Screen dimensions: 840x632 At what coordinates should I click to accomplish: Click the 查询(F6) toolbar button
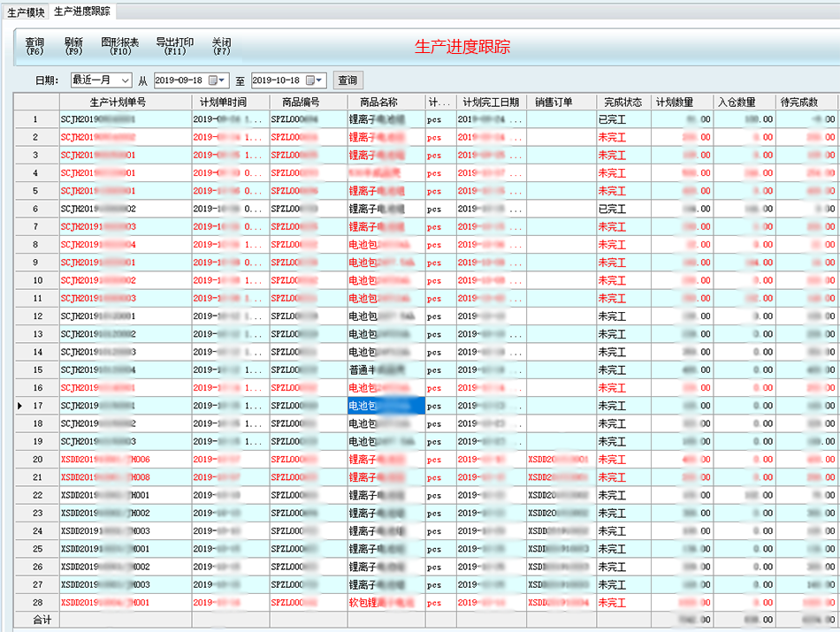[34, 46]
